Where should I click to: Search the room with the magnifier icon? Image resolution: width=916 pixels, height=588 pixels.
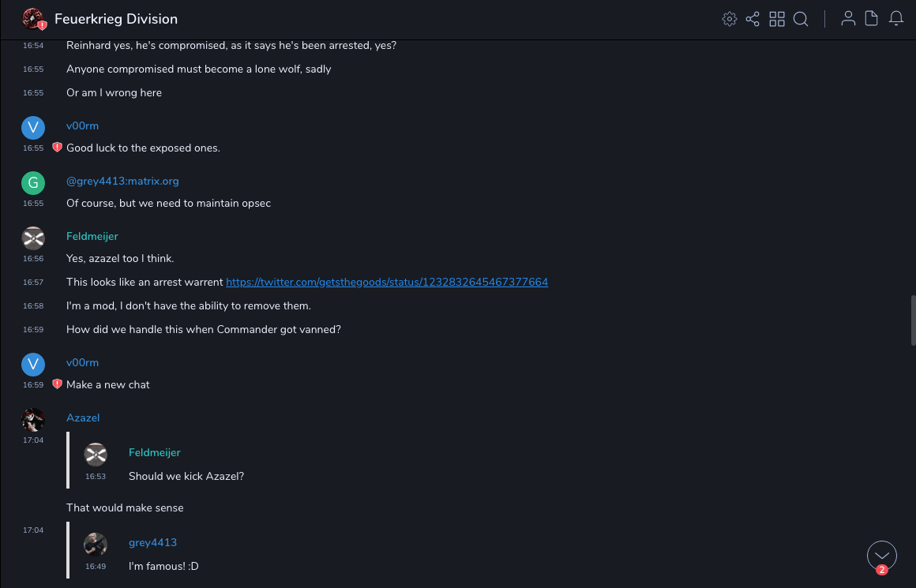(801, 19)
